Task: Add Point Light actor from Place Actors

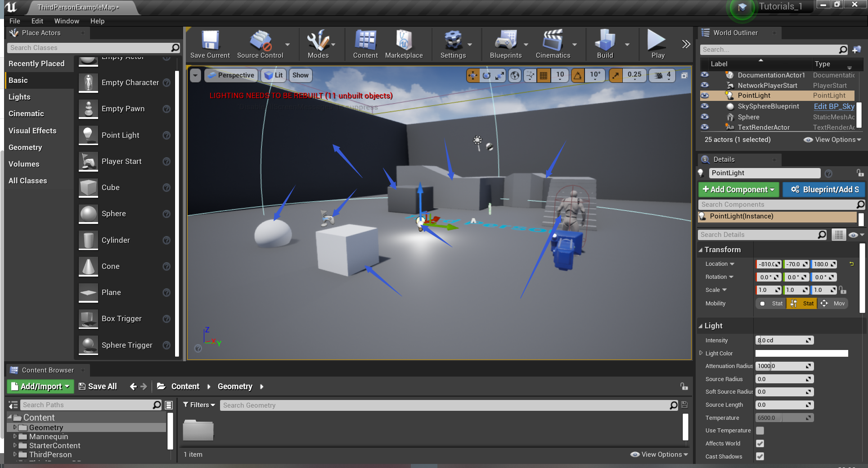Action: tap(120, 135)
